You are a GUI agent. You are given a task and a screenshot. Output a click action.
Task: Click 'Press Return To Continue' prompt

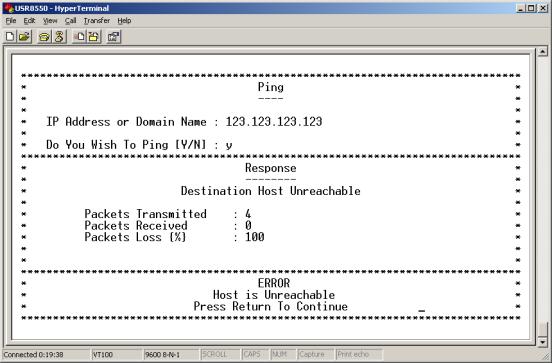click(270, 306)
